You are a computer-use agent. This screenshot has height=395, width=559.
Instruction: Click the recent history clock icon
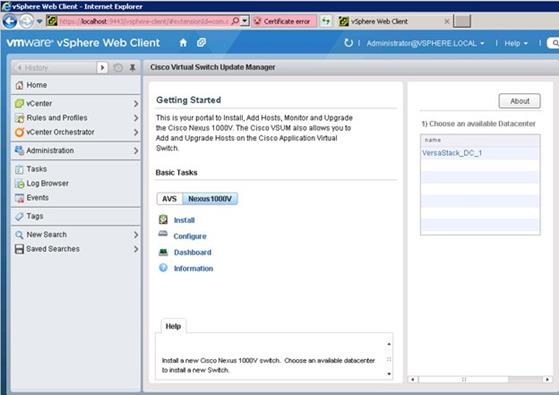pos(118,67)
